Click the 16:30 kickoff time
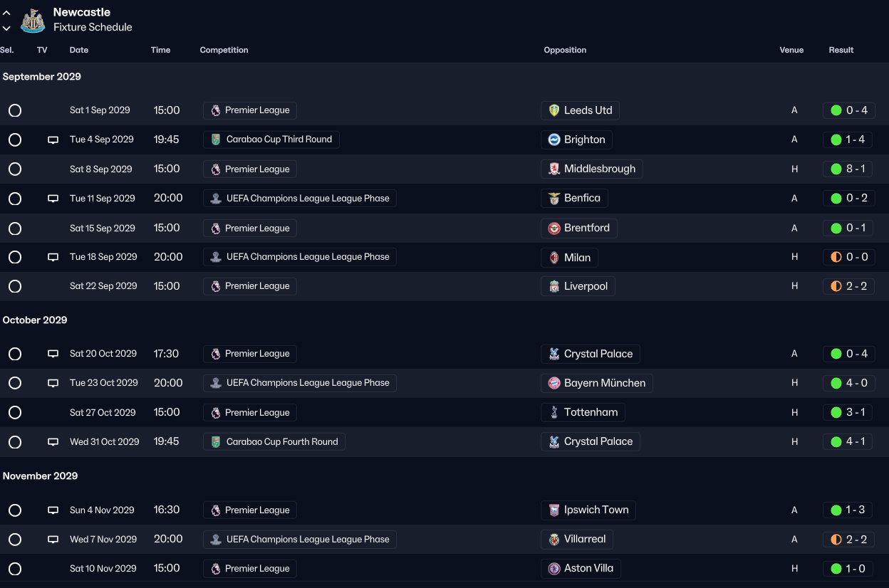The height and width of the screenshot is (588, 889). click(x=167, y=510)
